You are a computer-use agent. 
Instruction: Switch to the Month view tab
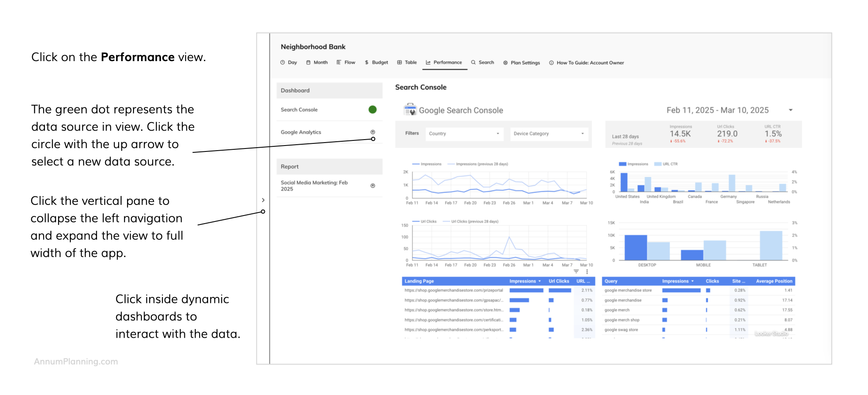[317, 62]
